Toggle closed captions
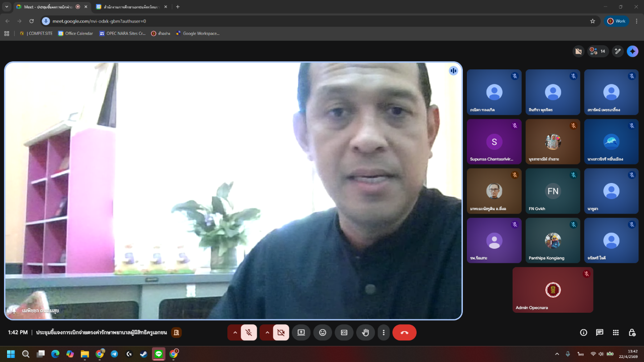Viewport: 644px width, 362px height. click(x=344, y=332)
